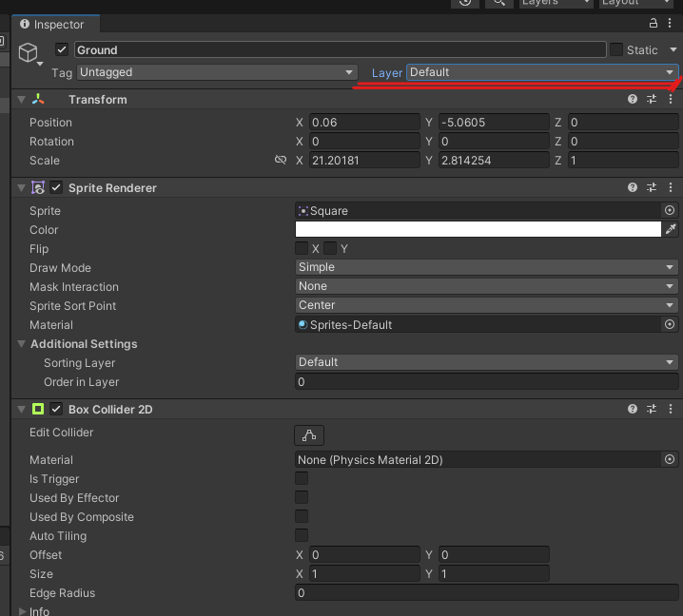Open Transform presets selector
This screenshot has height=616, width=683.
652,99
